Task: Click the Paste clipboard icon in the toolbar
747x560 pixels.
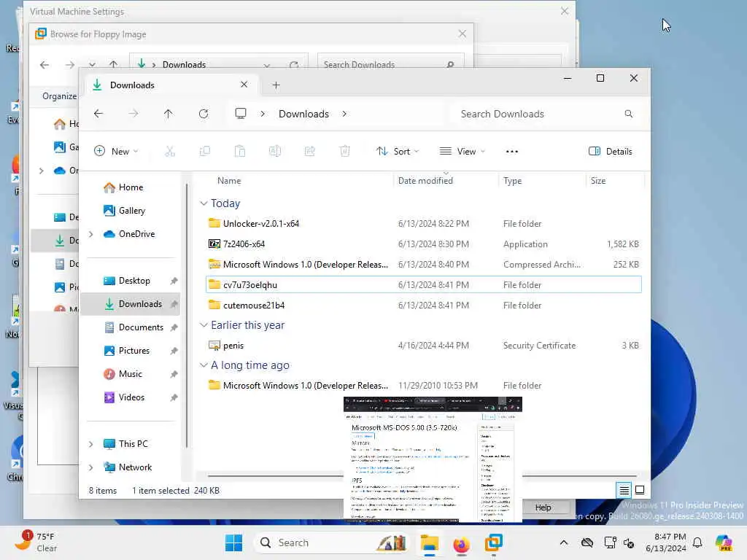Action: (x=239, y=152)
